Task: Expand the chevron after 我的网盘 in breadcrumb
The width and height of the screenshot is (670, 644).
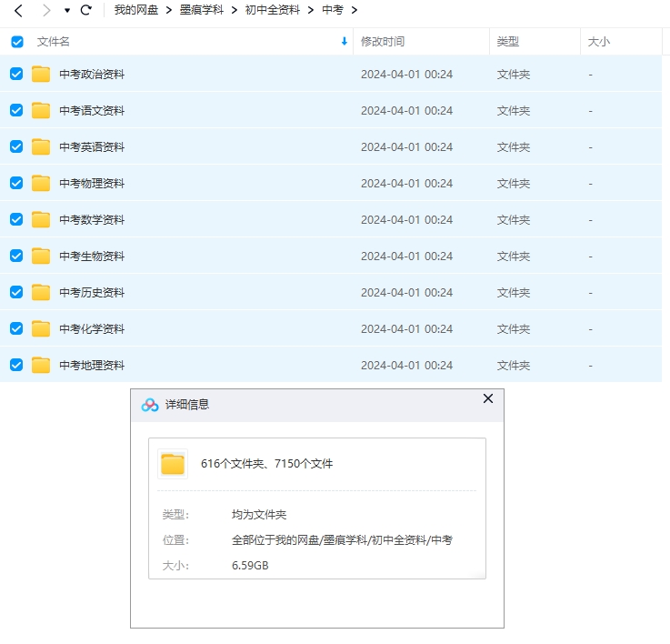Action: [168, 10]
